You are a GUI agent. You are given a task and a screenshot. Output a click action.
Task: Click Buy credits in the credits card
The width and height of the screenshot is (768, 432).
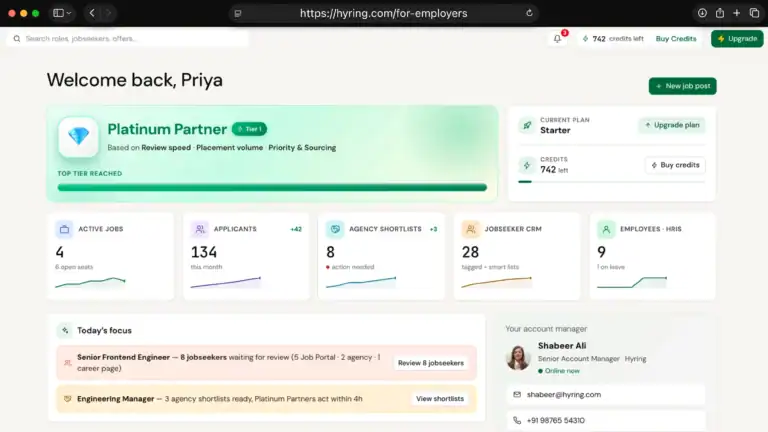(x=675, y=165)
